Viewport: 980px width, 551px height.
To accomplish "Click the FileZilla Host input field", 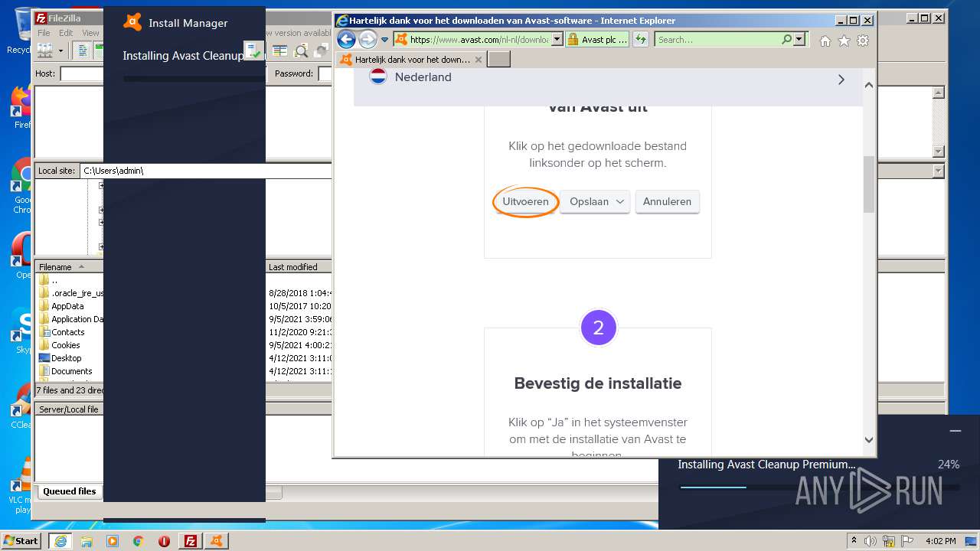I will (82, 73).
